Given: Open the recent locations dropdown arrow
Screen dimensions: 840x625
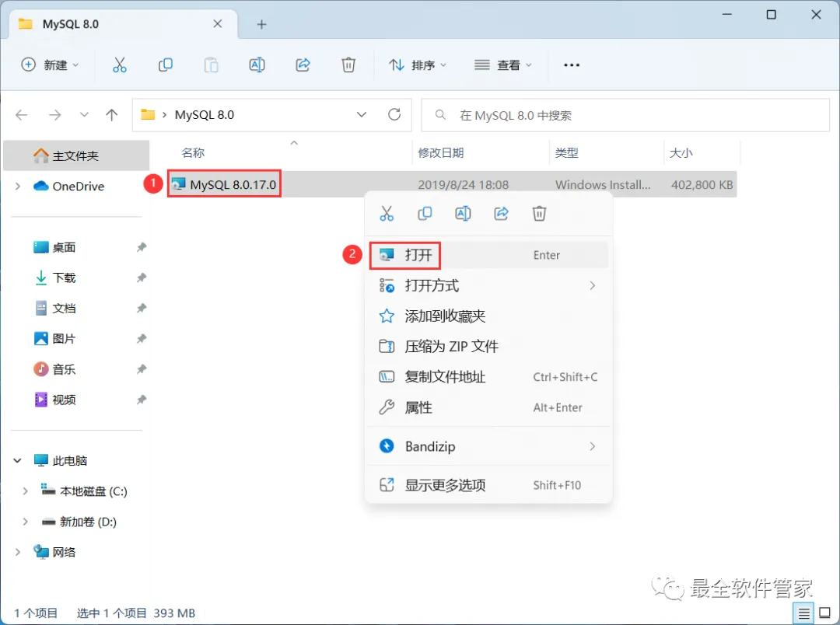Looking at the screenshot, I should point(84,114).
